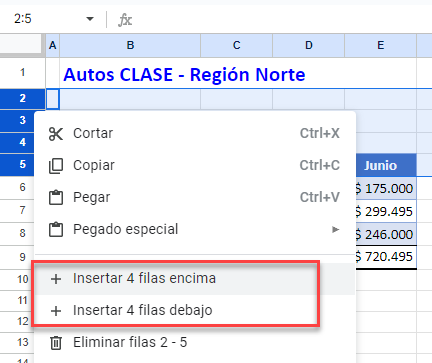Open the Name box dropdown arrow
This screenshot has height=363, width=432.
click(x=90, y=19)
